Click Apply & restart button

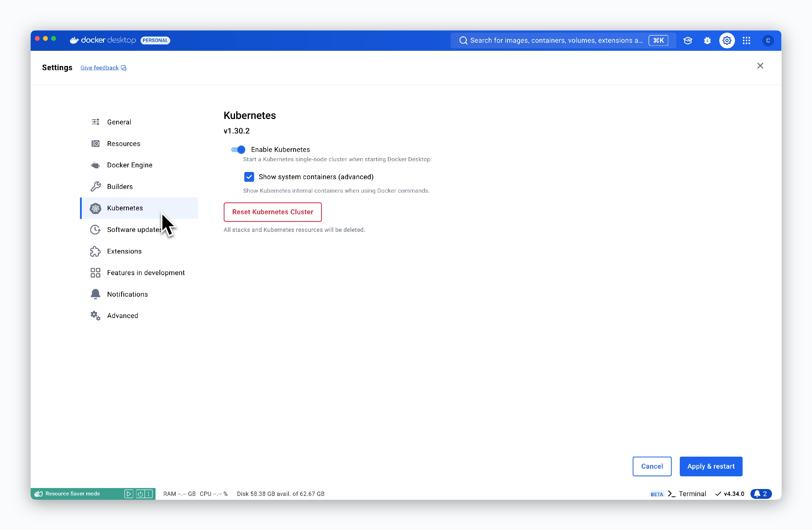coord(711,466)
